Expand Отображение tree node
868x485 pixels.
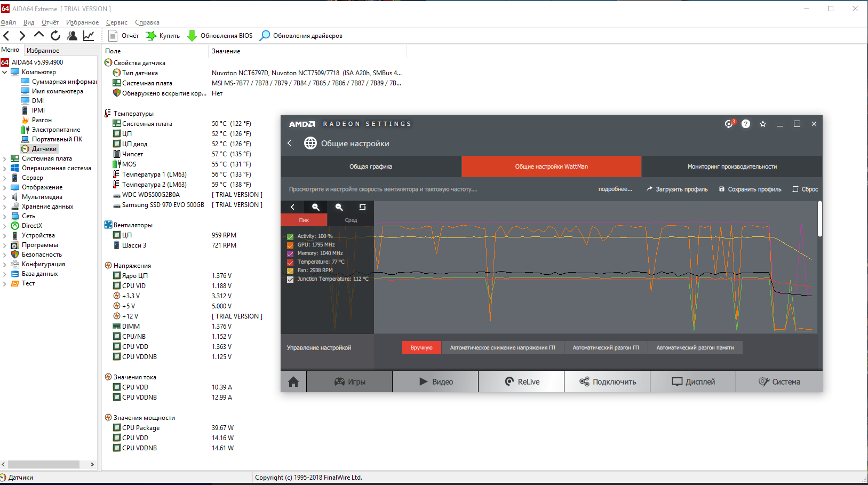5,187
